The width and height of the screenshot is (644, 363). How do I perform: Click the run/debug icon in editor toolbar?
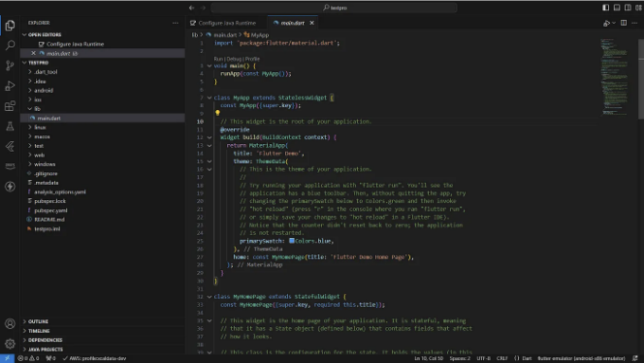[x=606, y=23]
